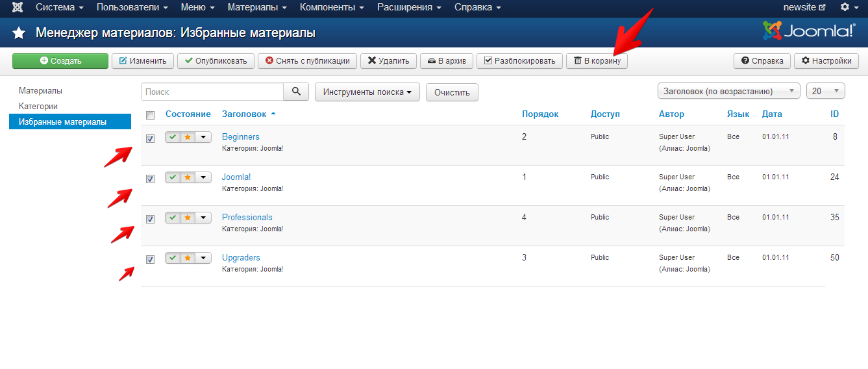Uncheck the Joomla! row checkbox
This screenshot has width=868, height=369.
point(151,179)
